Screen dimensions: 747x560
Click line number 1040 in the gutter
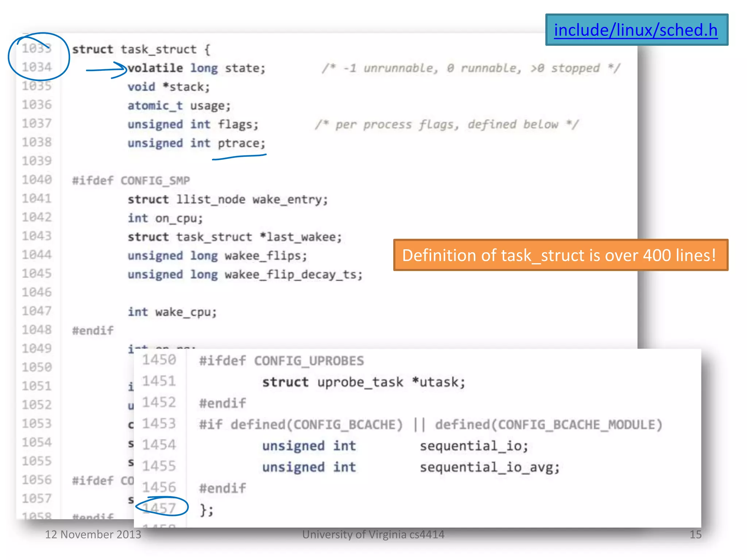(37, 180)
